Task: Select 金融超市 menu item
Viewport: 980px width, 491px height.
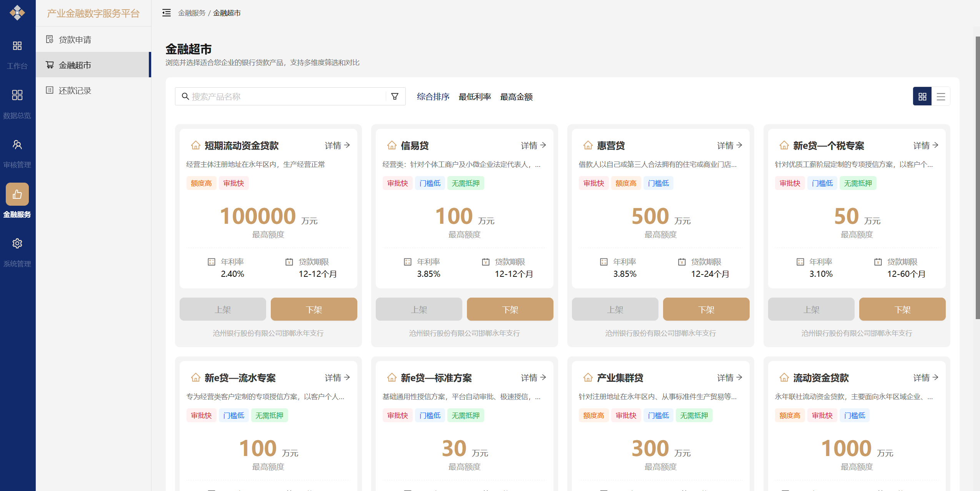Action: click(x=93, y=65)
